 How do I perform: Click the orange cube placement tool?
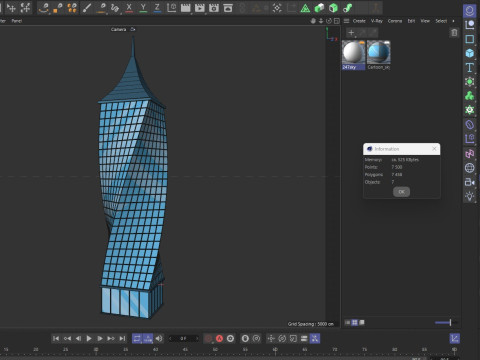58,8
